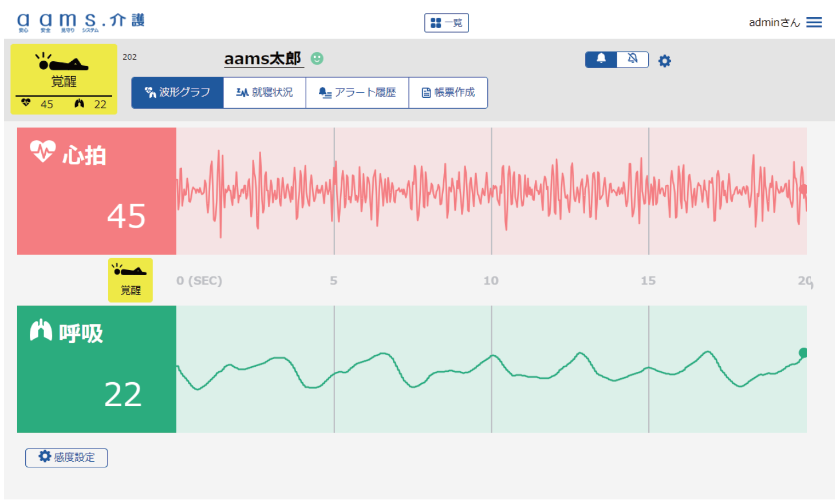Click the respiration value 22 in the green panel
This screenshot has width=840, height=504.
point(123,395)
